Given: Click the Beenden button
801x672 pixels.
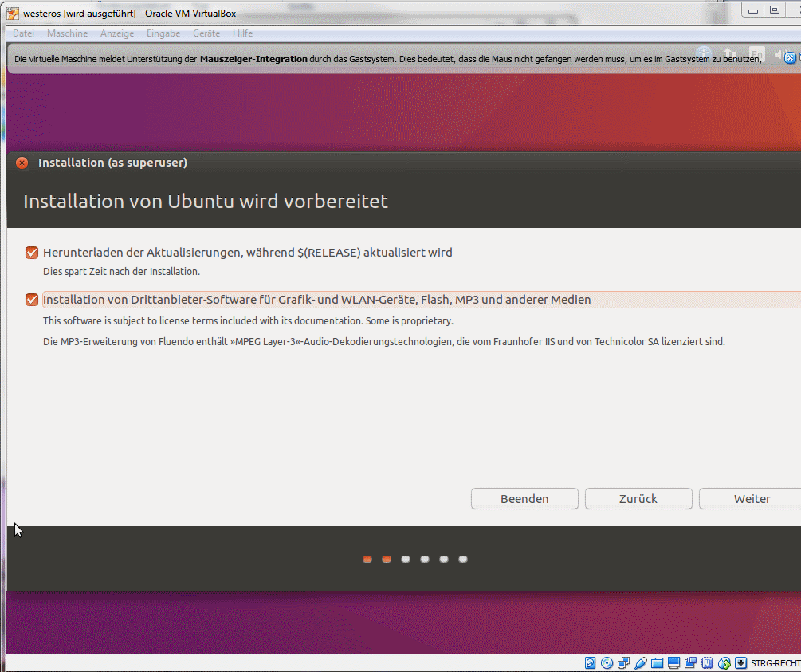Looking at the screenshot, I should (x=524, y=499).
